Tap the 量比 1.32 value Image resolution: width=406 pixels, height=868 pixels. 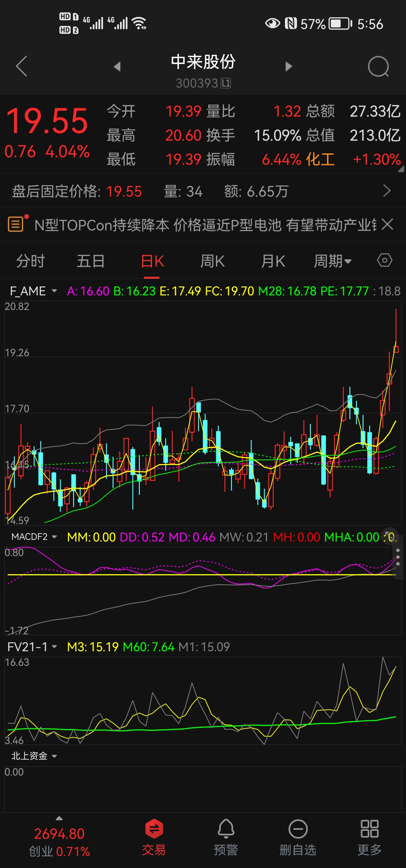click(x=287, y=111)
